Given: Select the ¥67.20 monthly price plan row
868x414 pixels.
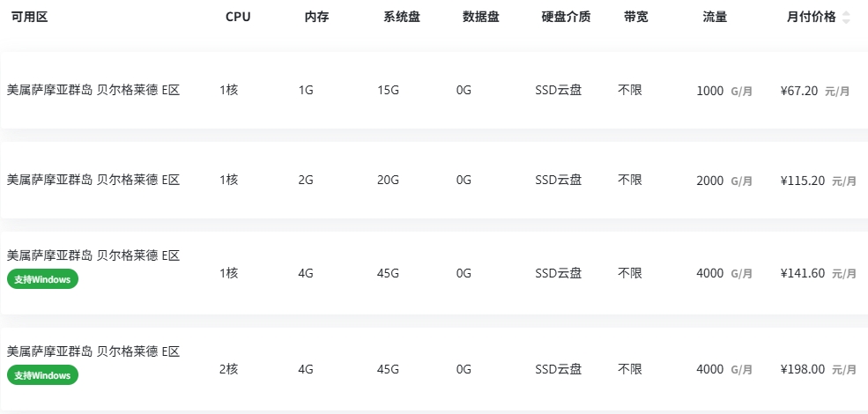Looking at the screenshot, I should tap(434, 90).
